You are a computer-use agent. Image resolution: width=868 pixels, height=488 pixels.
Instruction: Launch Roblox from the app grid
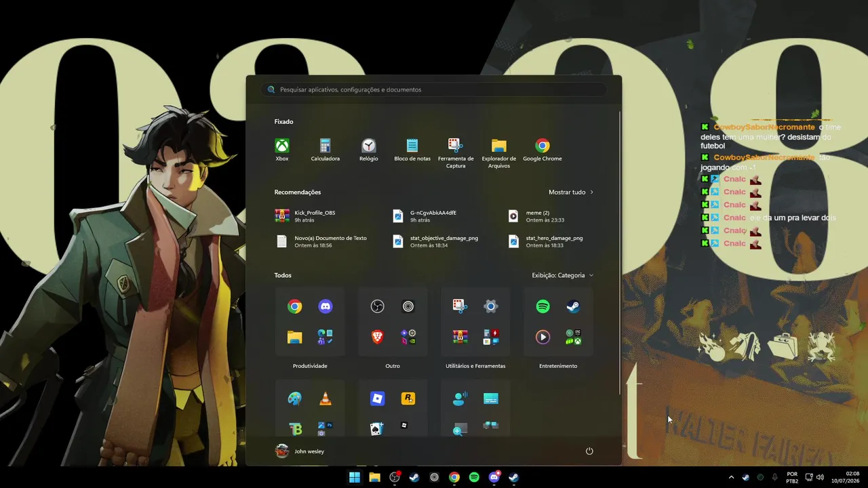coord(378,399)
